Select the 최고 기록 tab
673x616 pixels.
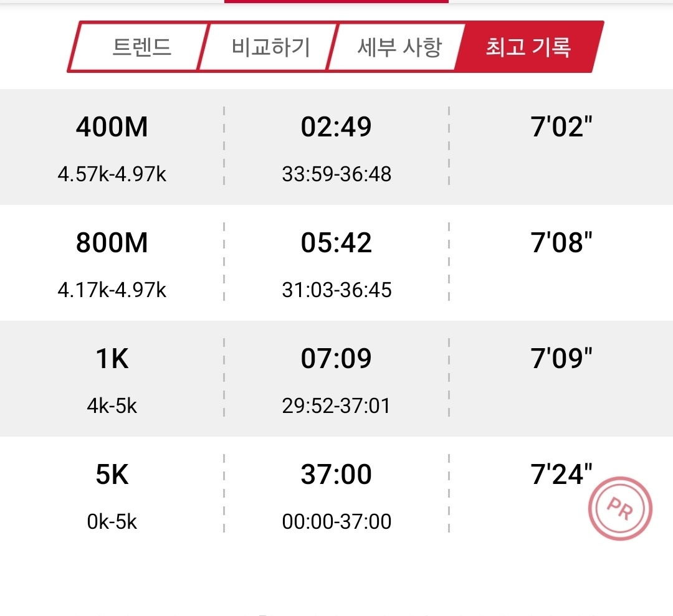coord(528,47)
